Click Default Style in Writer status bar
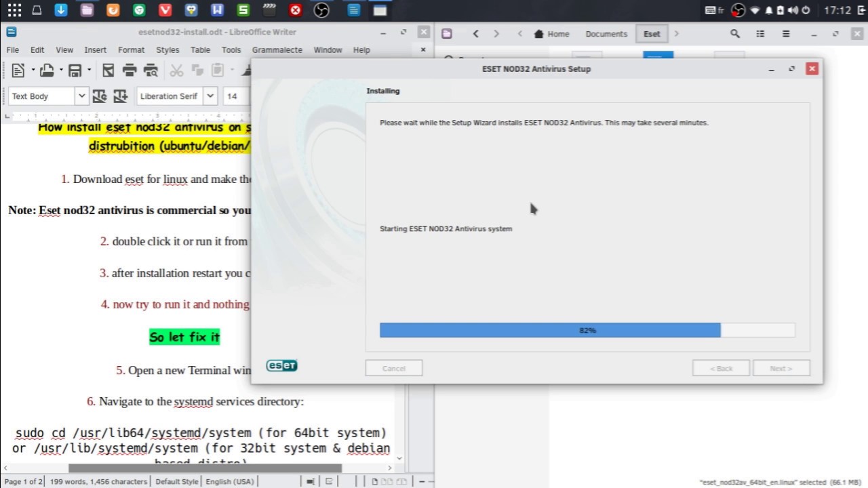Screen dimensions: 868x488 tap(176, 481)
